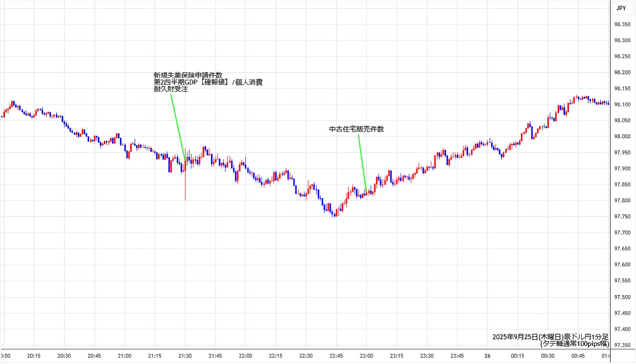This screenshot has height=364, width=636.
Task: Click the 20:15 time axis label
Action: (34, 356)
